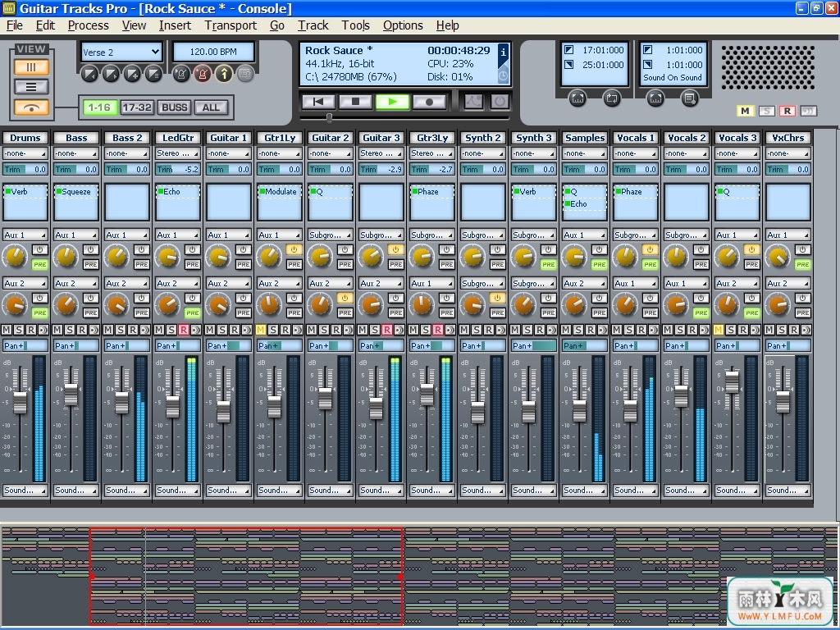
Task: Show ALL channels in console
Action: pyautogui.click(x=211, y=107)
